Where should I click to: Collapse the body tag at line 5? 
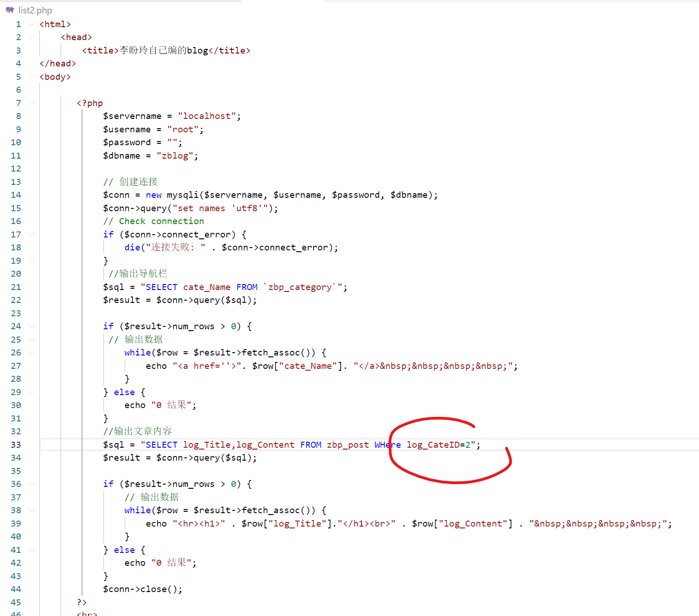pos(31,77)
